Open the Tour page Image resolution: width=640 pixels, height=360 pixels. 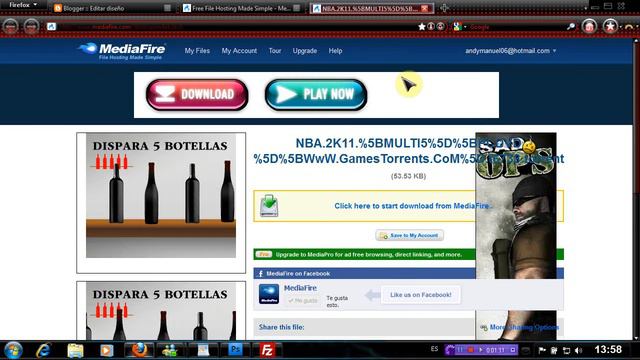(x=275, y=51)
